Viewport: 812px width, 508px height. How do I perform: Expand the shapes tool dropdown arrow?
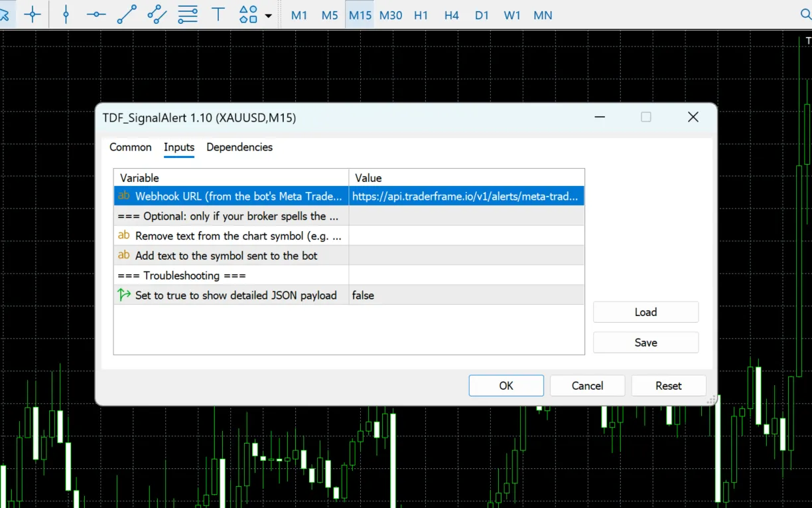tap(268, 15)
